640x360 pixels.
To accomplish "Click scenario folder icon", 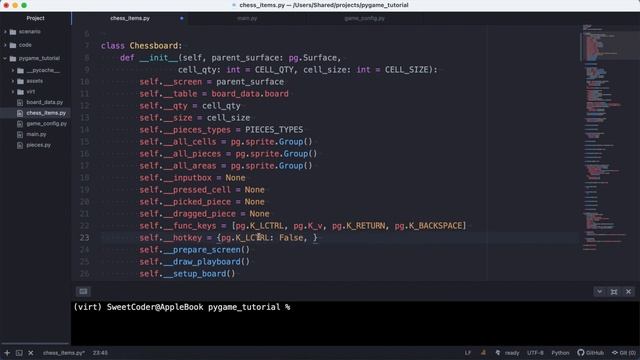I will click(13, 32).
